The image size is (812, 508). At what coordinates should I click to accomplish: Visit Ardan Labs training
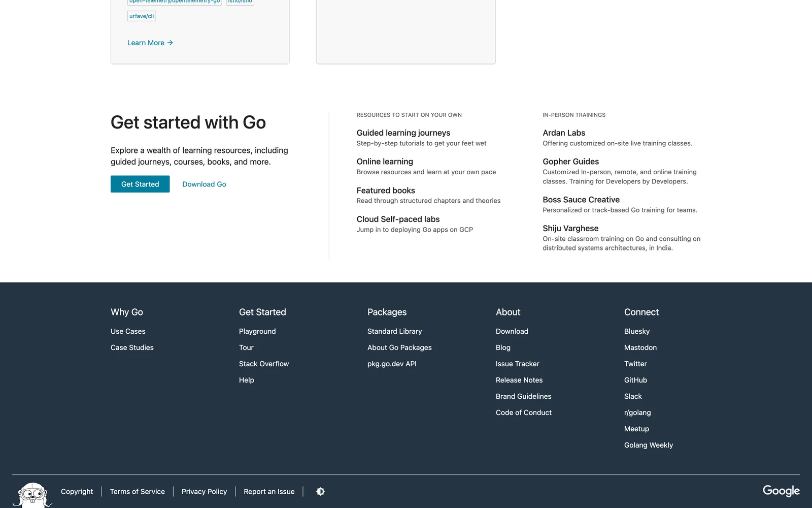[x=564, y=133]
